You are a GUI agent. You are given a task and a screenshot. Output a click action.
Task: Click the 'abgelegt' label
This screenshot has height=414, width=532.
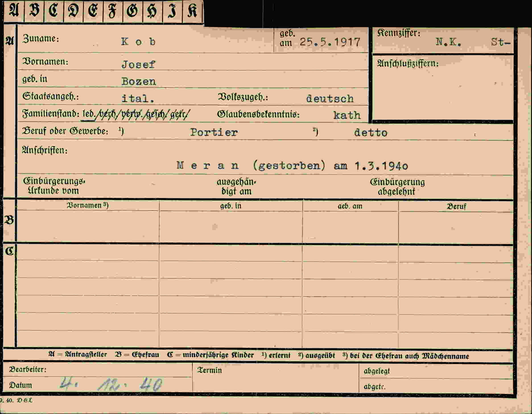[x=377, y=371]
